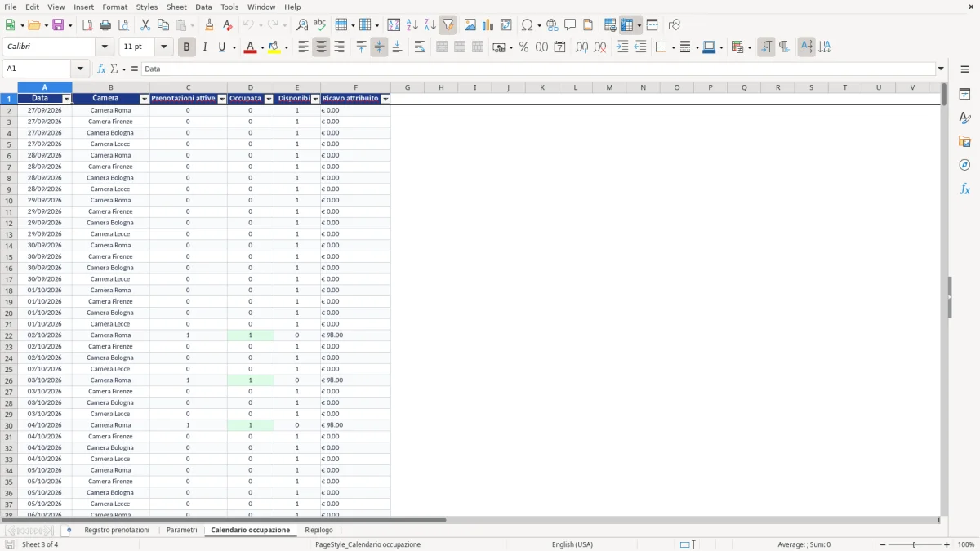The width and height of the screenshot is (980, 551).
Task: Run spelling check icon
Action: (319, 25)
